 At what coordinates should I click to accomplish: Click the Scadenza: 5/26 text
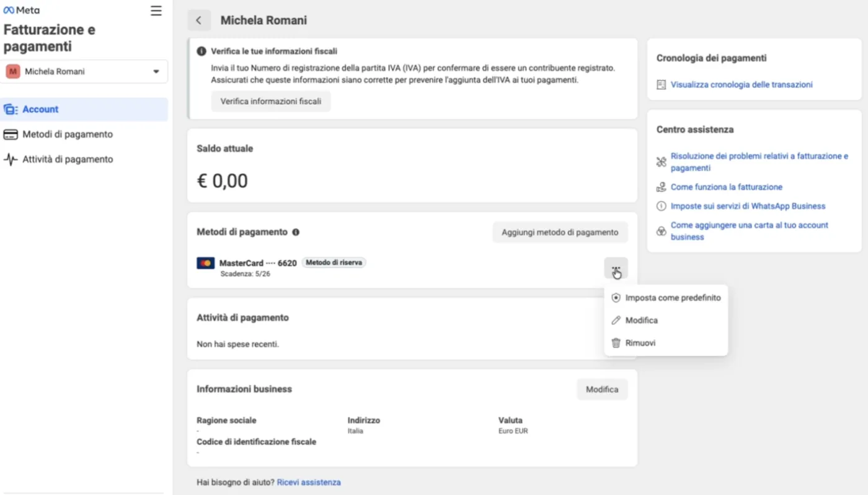pos(245,274)
